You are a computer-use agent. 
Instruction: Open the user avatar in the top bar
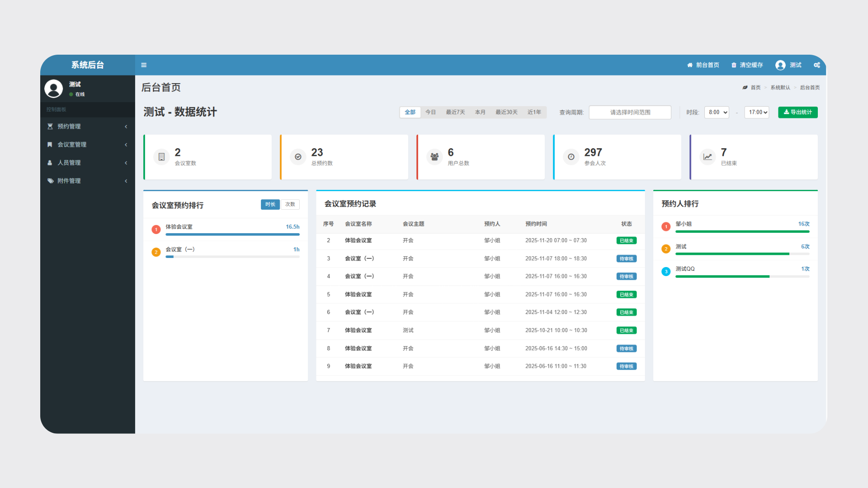780,65
